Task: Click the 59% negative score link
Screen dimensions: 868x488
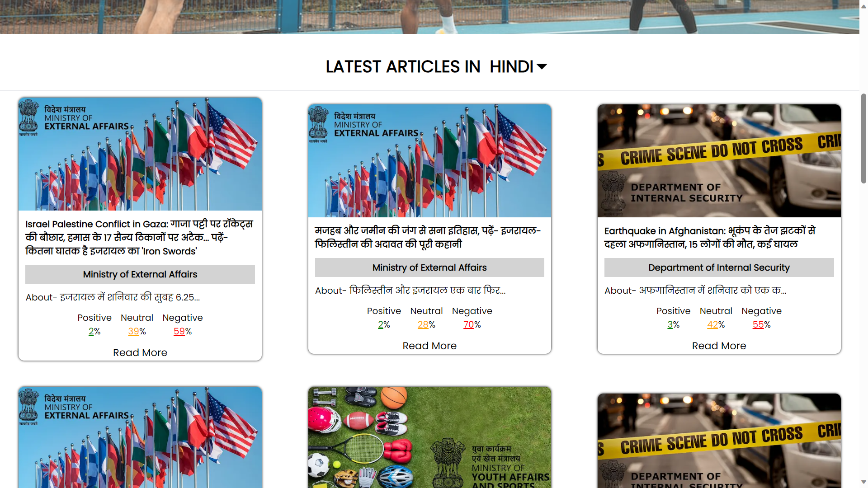Action: [x=179, y=331]
